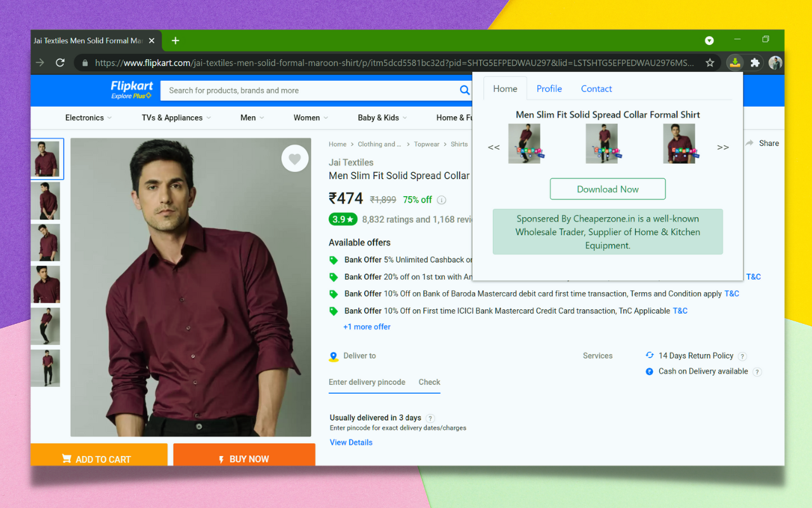Go to the Clothing and... breadcrumb
812x508 pixels.
click(x=379, y=144)
